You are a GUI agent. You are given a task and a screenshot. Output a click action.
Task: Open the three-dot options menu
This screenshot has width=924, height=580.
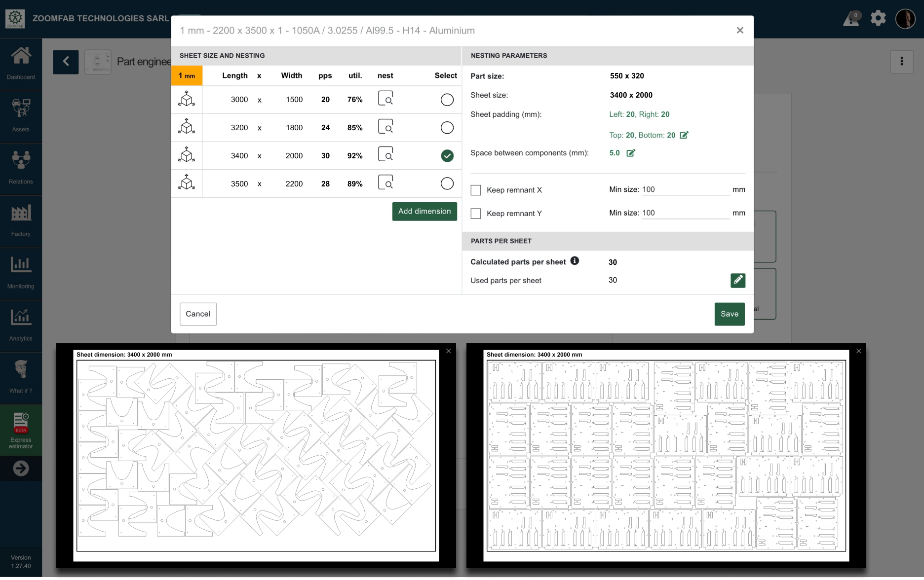[902, 62]
